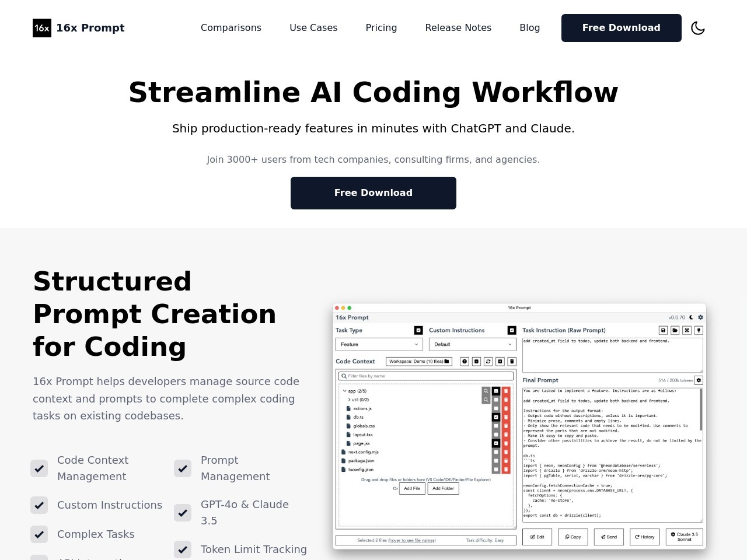
Task: Toggle the checkbox for globals.css
Action: tap(496, 426)
